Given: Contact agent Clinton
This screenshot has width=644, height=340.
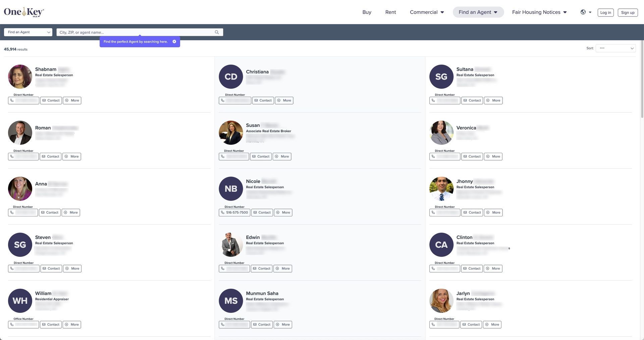Looking at the screenshot, I should coord(472,269).
